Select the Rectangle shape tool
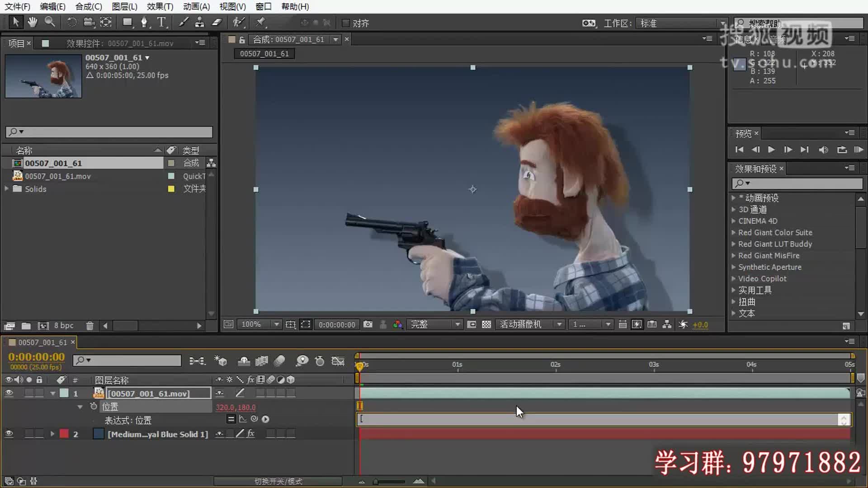This screenshot has height=488, width=868. [127, 22]
